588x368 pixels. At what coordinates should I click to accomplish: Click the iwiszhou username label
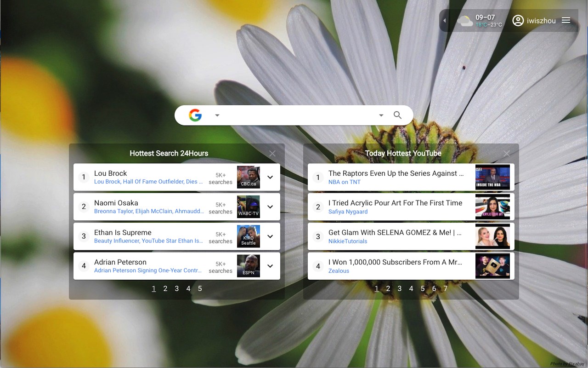click(541, 21)
